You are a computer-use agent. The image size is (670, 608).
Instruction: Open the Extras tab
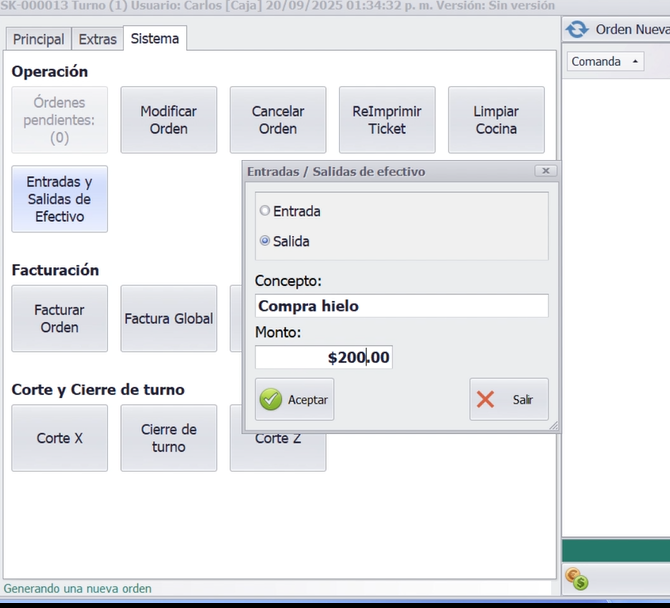98,39
